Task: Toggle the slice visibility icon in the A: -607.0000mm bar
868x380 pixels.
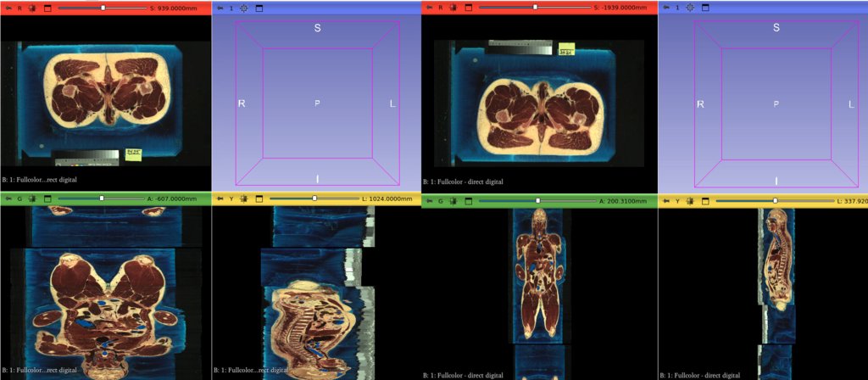Action: pyautogui.click(x=33, y=198)
